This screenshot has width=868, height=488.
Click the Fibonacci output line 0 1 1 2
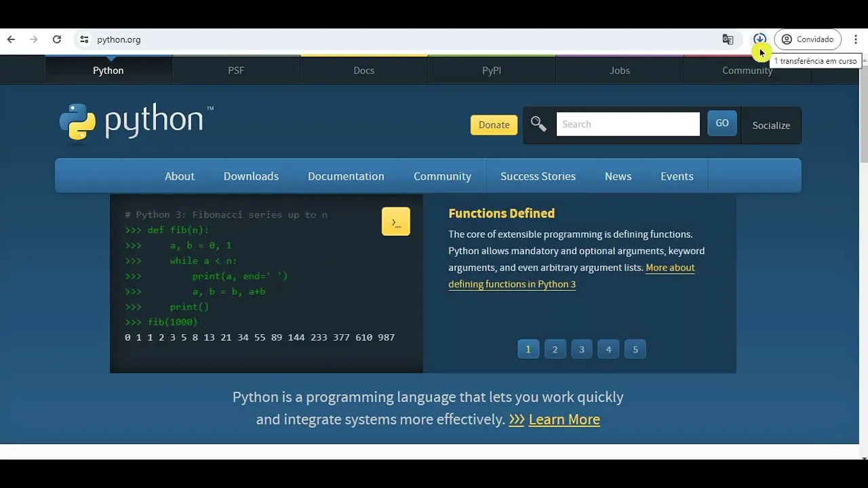click(260, 338)
